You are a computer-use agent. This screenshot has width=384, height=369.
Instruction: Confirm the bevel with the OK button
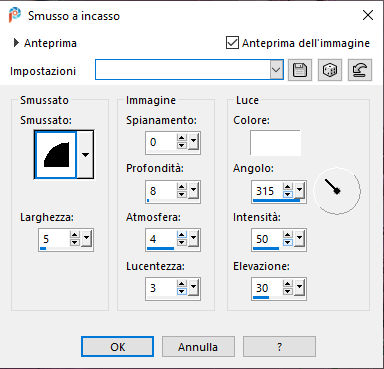(x=117, y=347)
